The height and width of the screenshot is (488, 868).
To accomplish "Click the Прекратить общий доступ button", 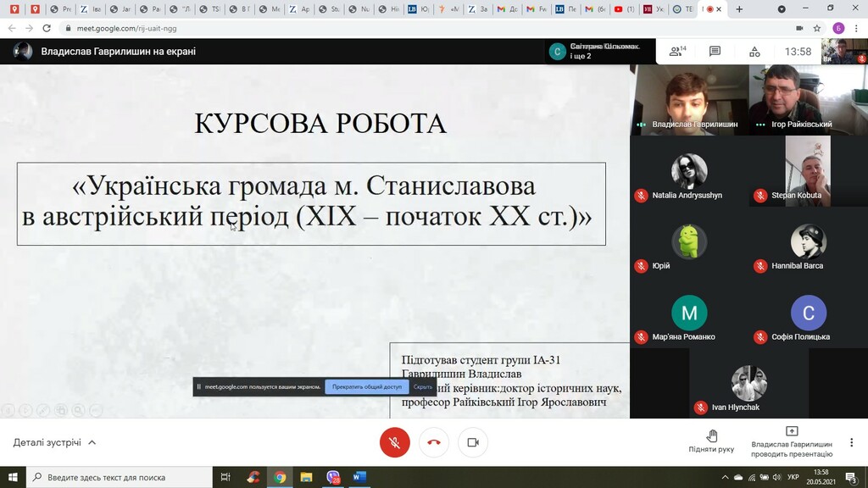I will click(367, 387).
